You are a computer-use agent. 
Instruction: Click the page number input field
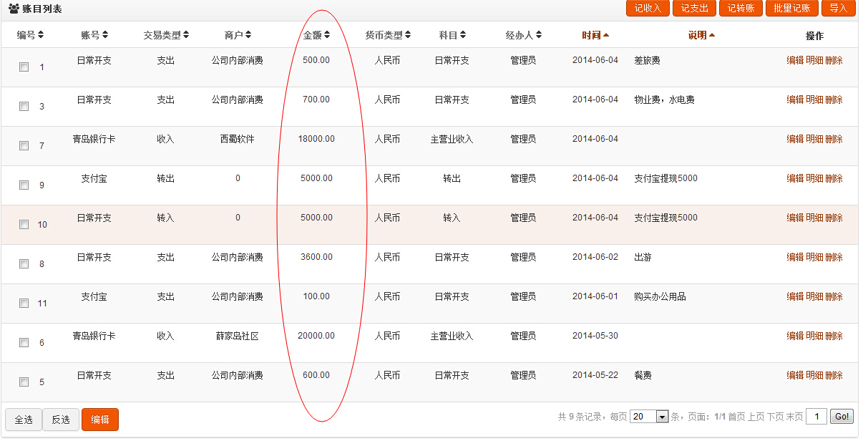coord(816,417)
